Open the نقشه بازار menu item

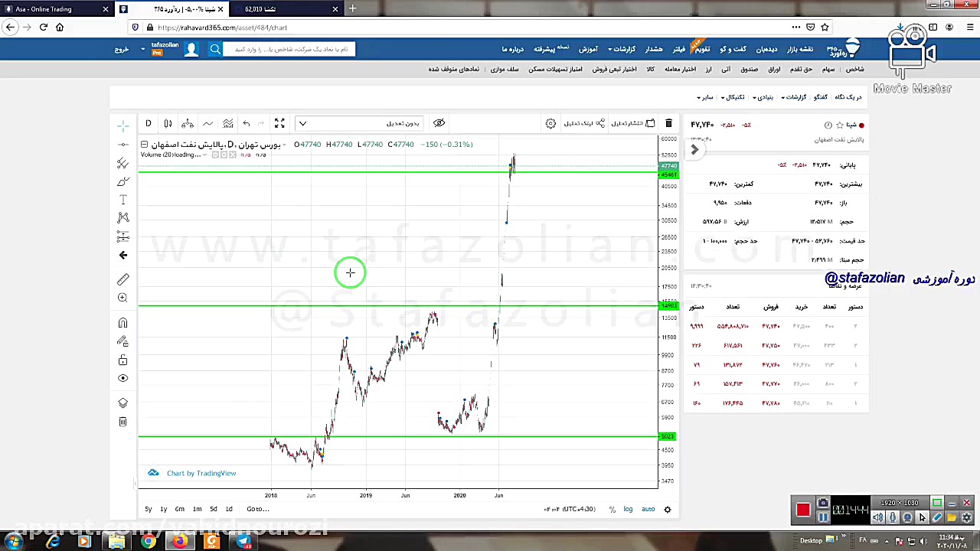click(800, 49)
